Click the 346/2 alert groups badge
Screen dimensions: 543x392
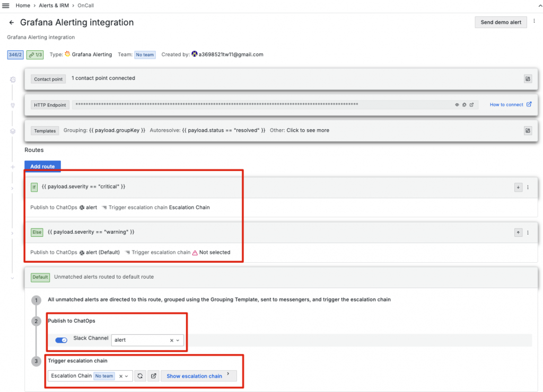coord(15,55)
